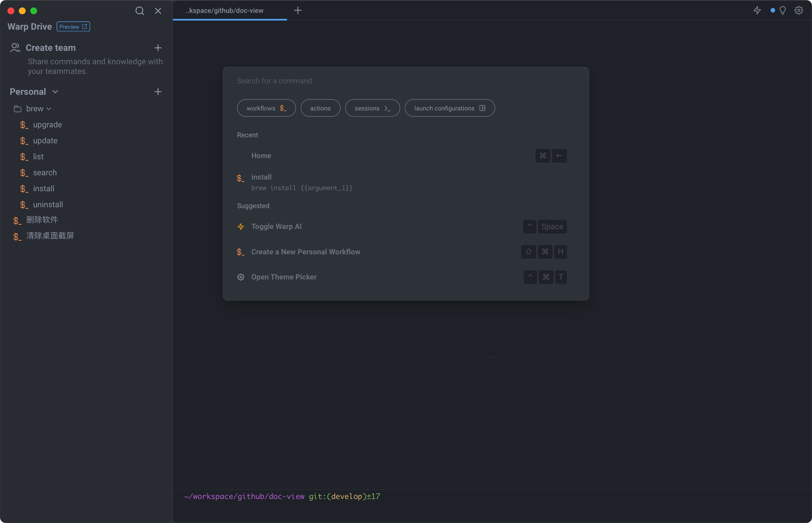The image size is (812, 523).
Task: Click the Create team people icon
Action: point(15,48)
